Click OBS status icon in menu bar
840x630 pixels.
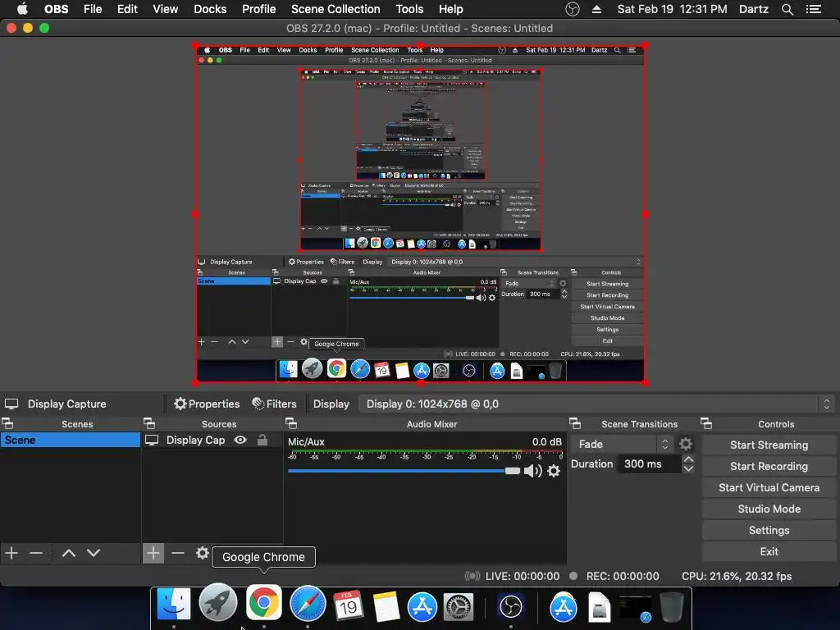572,9
